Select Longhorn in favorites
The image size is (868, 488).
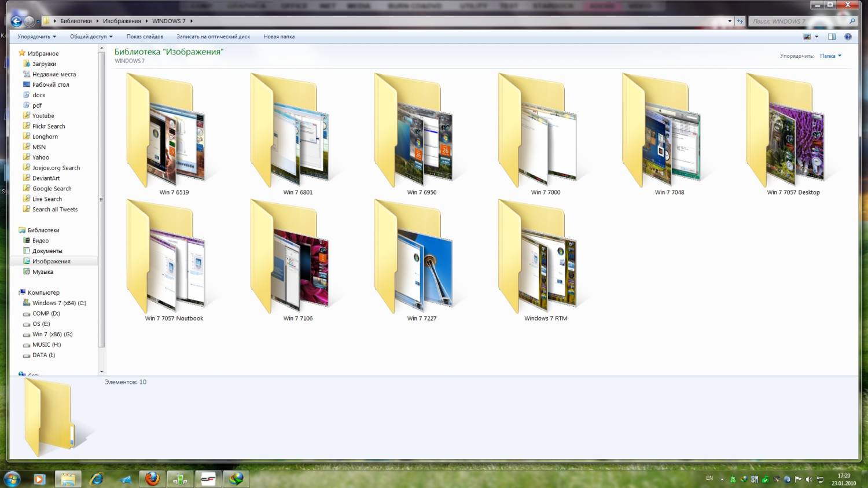coord(45,137)
